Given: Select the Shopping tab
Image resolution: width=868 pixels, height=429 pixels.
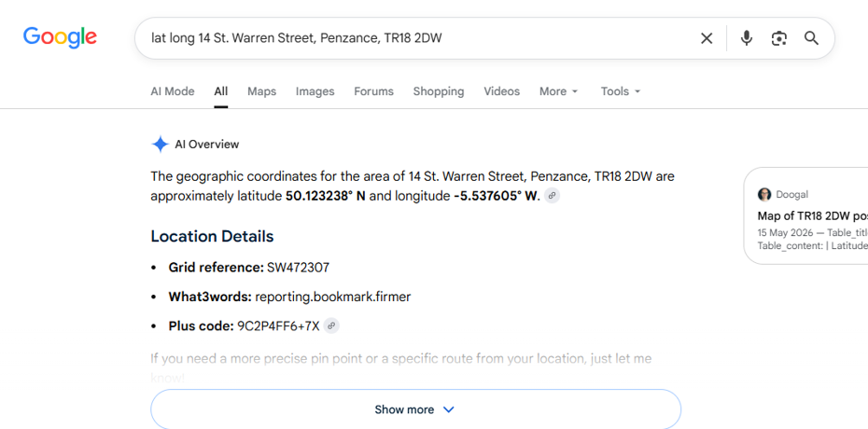Looking at the screenshot, I should (439, 91).
